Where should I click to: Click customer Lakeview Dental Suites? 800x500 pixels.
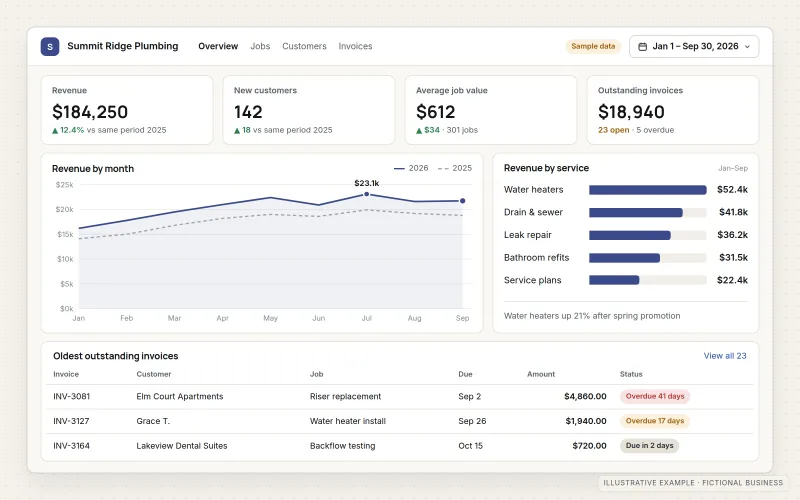(182, 445)
